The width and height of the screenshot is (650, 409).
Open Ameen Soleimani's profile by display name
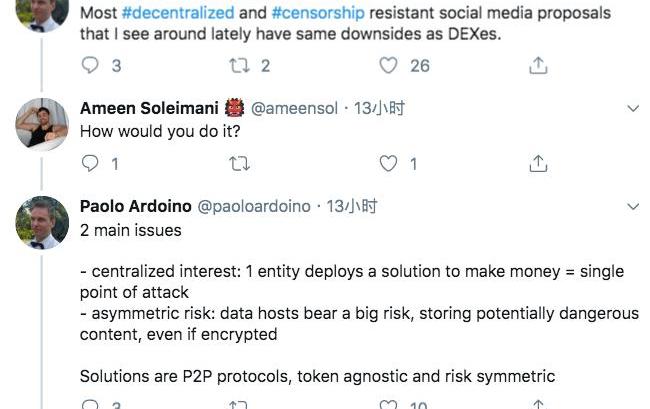coord(147,108)
